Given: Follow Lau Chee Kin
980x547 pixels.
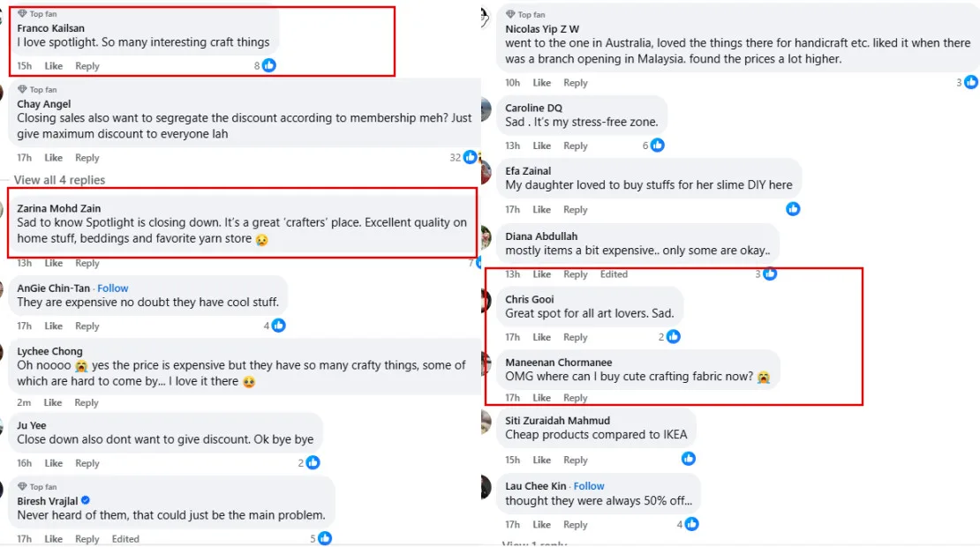Looking at the screenshot, I should point(589,486).
